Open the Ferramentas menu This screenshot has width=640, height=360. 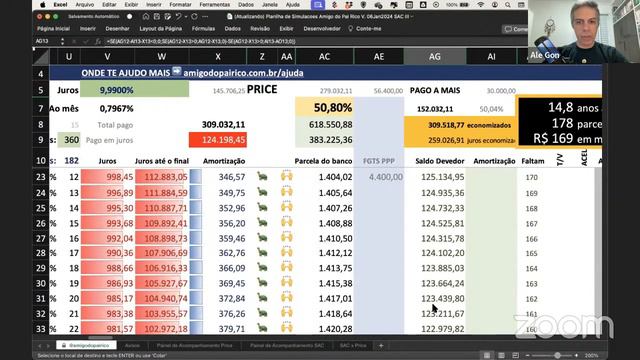pos(214,5)
